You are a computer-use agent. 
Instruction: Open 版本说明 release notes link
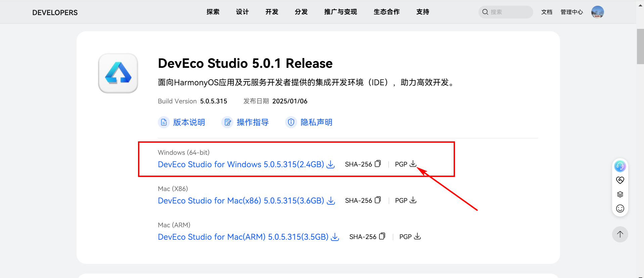(x=189, y=122)
